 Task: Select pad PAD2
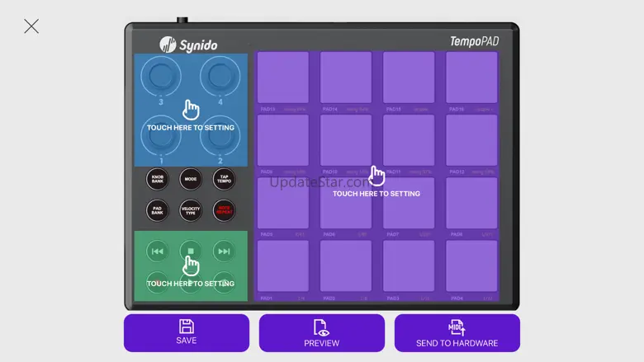[346, 266]
